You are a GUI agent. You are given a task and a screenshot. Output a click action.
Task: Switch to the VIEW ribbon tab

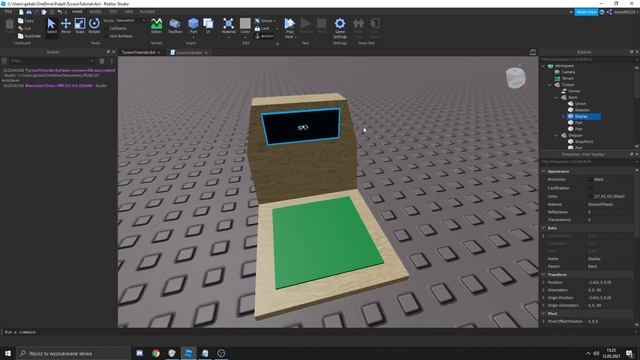tap(129, 12)
